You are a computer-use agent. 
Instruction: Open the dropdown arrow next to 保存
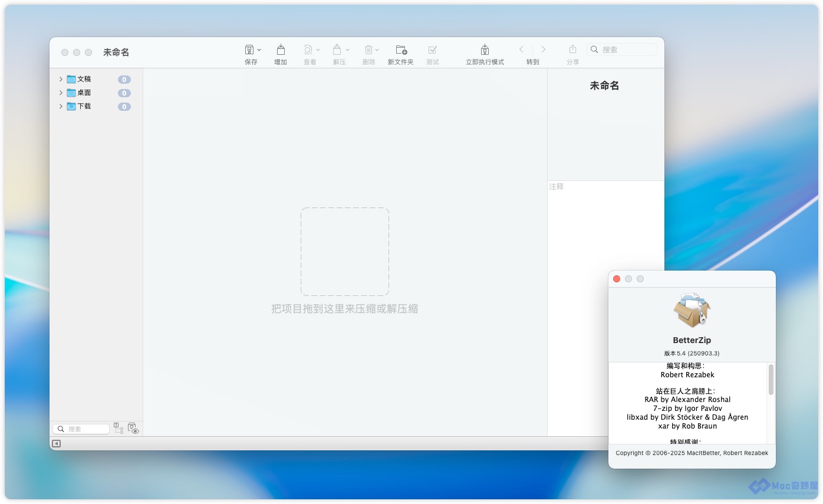[259, 50]
